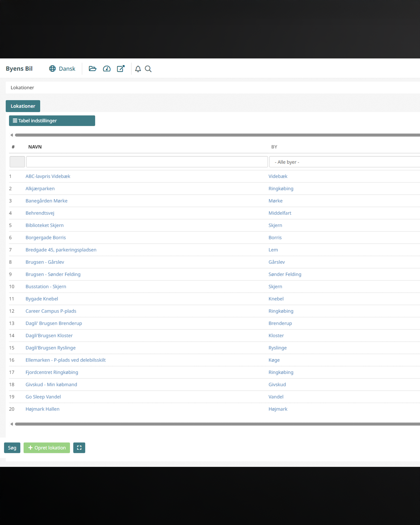Click the bottom horizontal scrollbar
Viewport: 420px width, 525px height.
(x=217, y=424)
